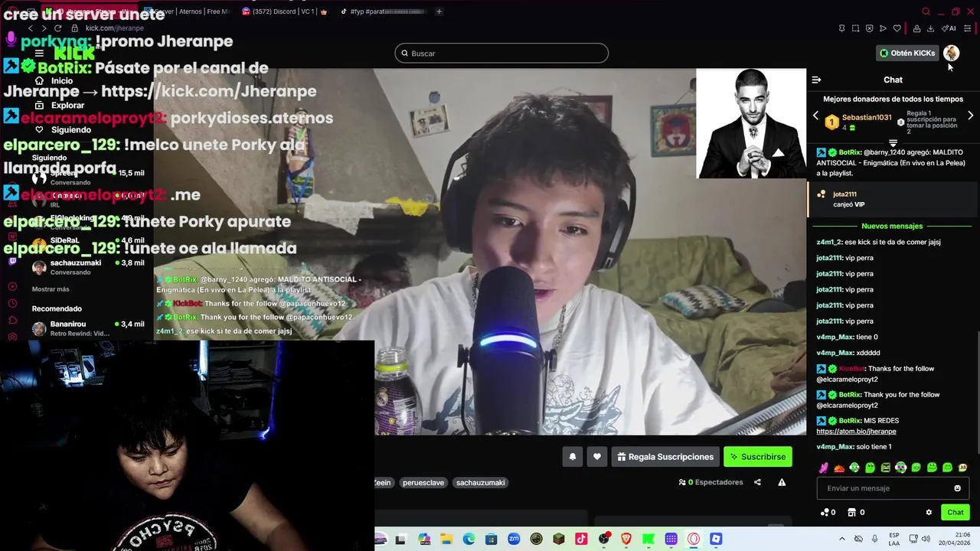Click the heart follow icon below the stream
This screenshot has width=980, height=551.
pos(597,457)
